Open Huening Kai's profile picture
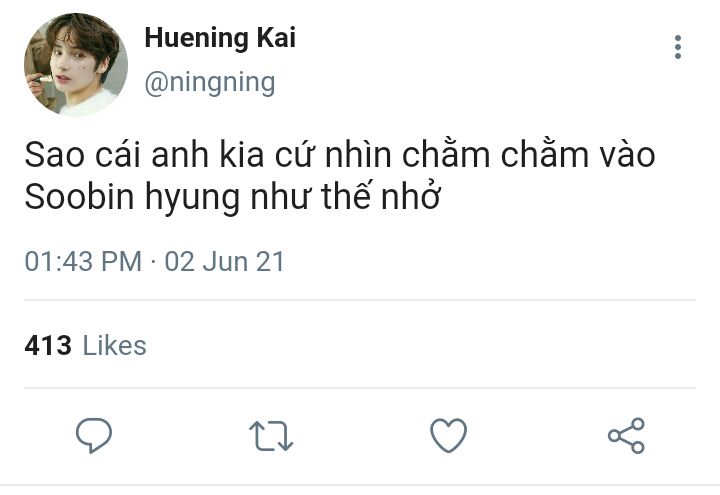This screenshot has height=495, width=720. coord(76,64)
